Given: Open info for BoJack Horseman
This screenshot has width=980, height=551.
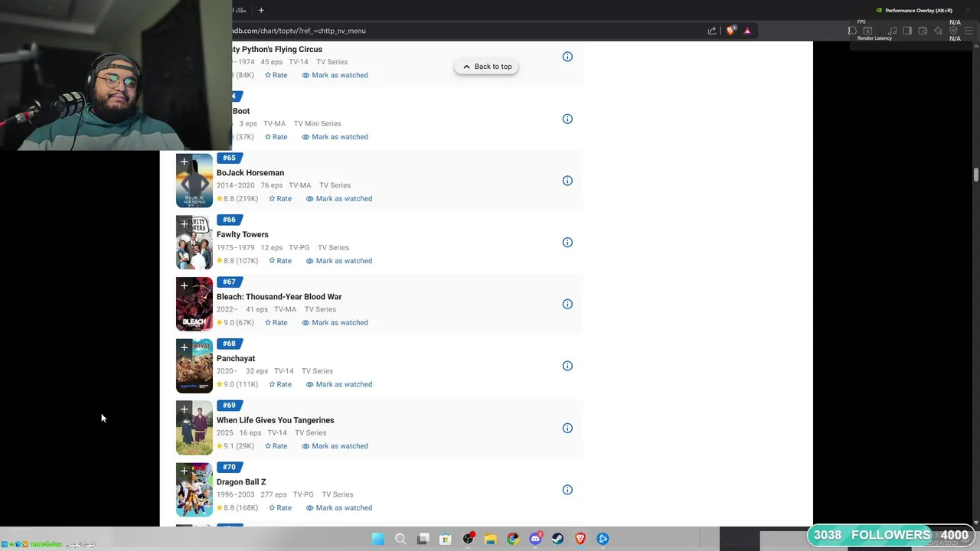Looking at the screenshot, I should point(567,181).
